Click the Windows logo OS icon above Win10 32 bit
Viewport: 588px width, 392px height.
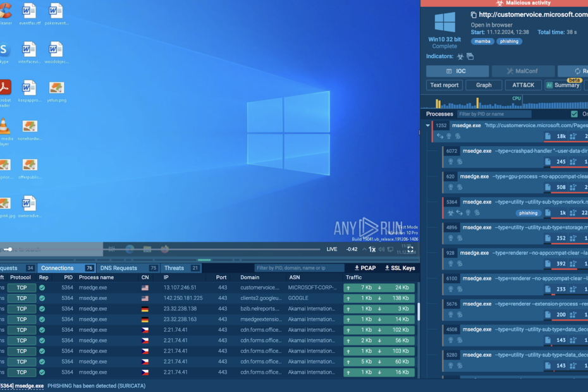pos(444,23)
